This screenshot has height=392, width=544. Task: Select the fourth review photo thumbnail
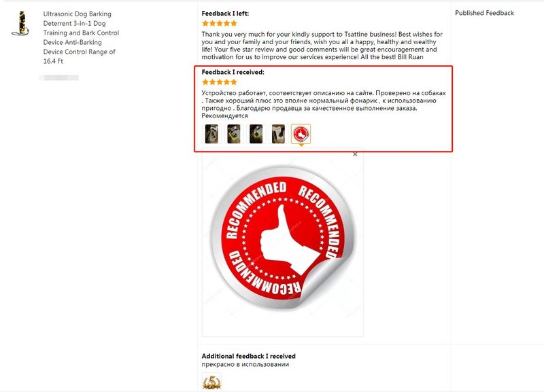tap(278, 134)
